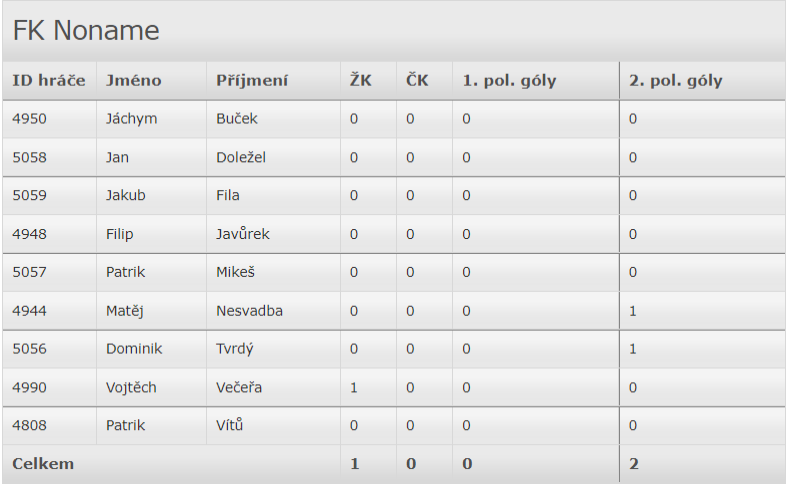Click the "Celkem" totals row label
This screenshot has width=787, height=487.
[43, 464]
